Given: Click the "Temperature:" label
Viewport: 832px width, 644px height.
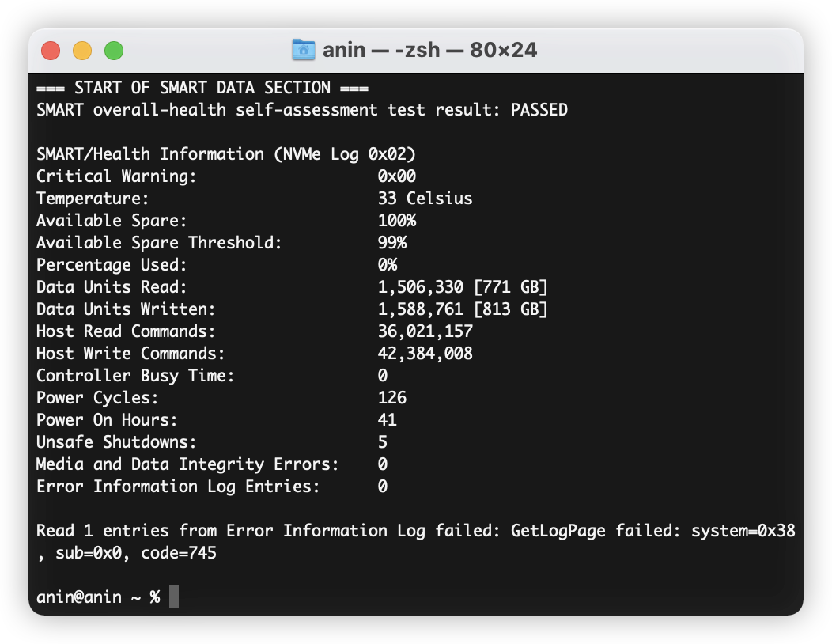Looking at the screenshot, I should [x=93, y=199].
